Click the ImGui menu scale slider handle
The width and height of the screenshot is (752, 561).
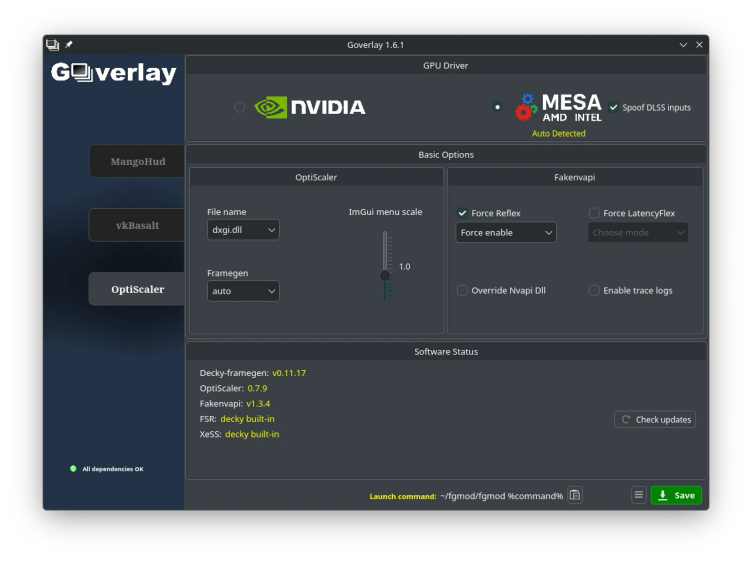tap(385, 275)
